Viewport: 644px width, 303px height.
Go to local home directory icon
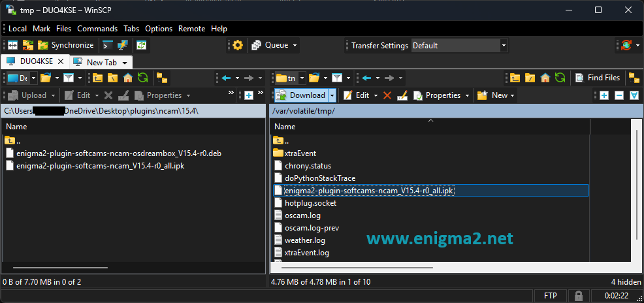(x=128, y=78)
